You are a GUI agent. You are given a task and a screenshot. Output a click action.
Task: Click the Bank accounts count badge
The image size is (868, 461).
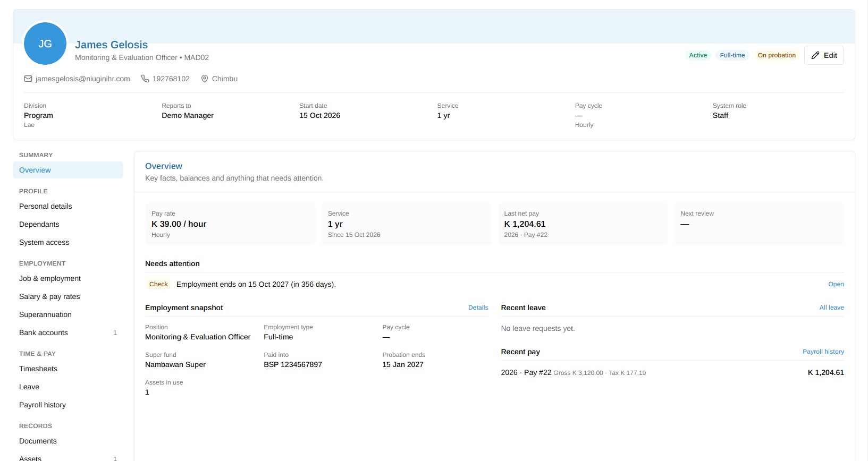point(115,332)
